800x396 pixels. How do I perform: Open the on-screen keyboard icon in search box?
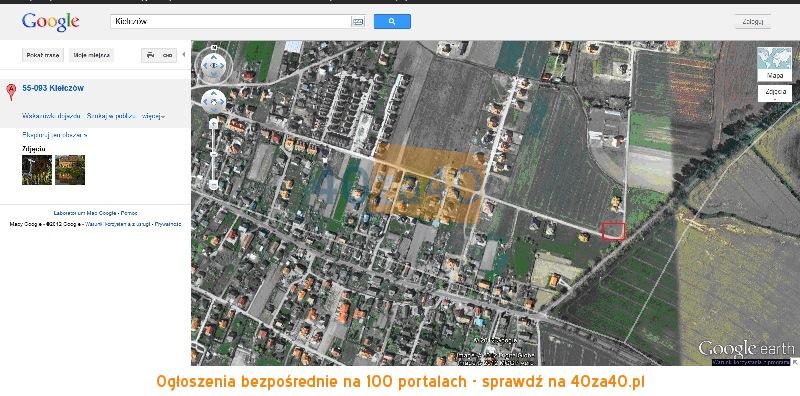358,21
